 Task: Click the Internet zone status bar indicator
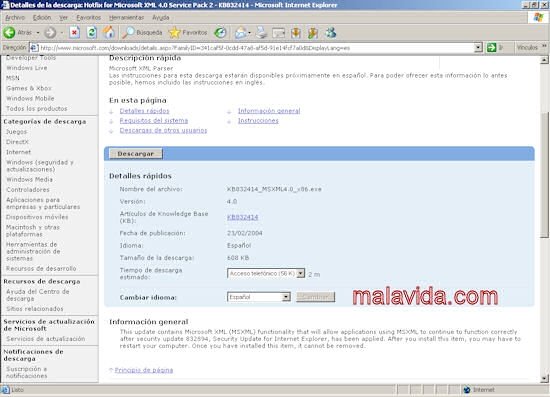tap(479, 390)
